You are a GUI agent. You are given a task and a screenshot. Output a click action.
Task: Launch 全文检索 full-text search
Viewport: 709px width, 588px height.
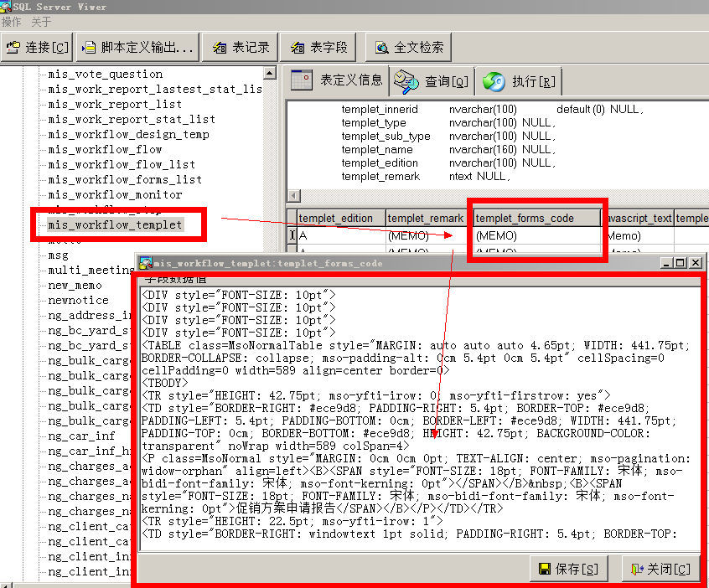[410, 48]
